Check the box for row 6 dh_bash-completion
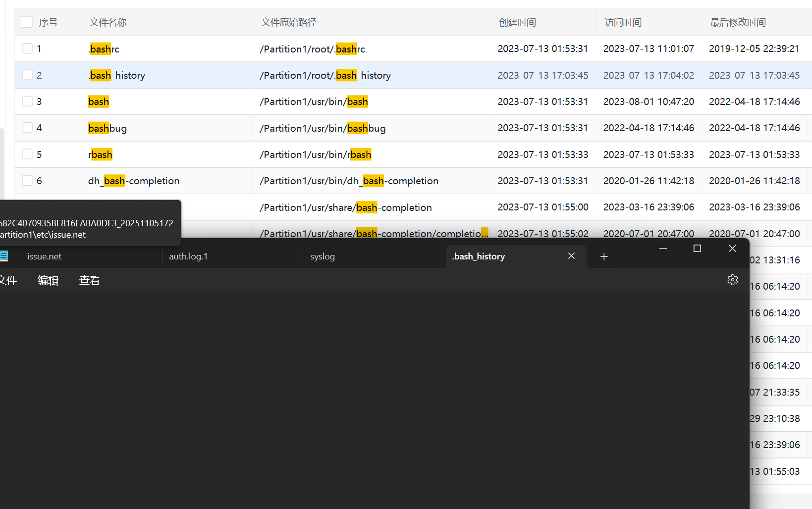The image size is (812, 509). point(27,181)
